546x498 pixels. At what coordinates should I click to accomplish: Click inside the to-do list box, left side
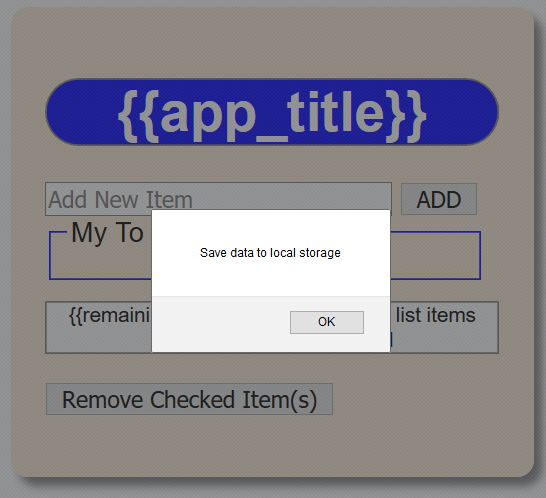[x=100, y=261]
